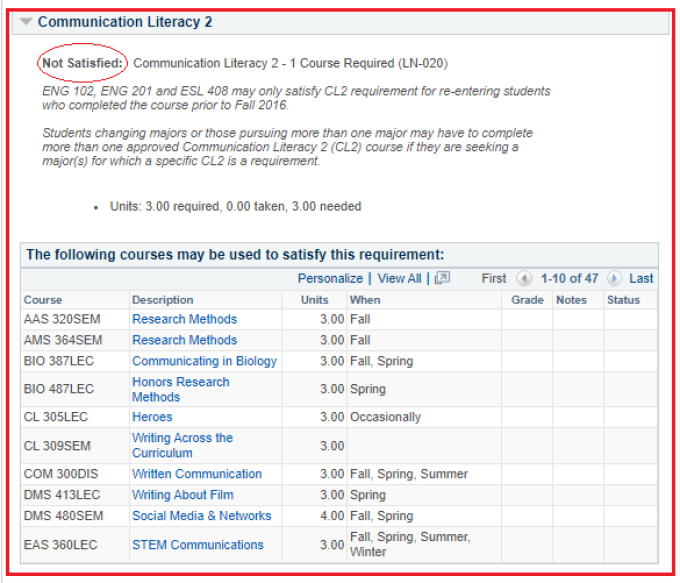680x583 pixels.
Task: Open the Heroes course link
Action: click(152, 417)
